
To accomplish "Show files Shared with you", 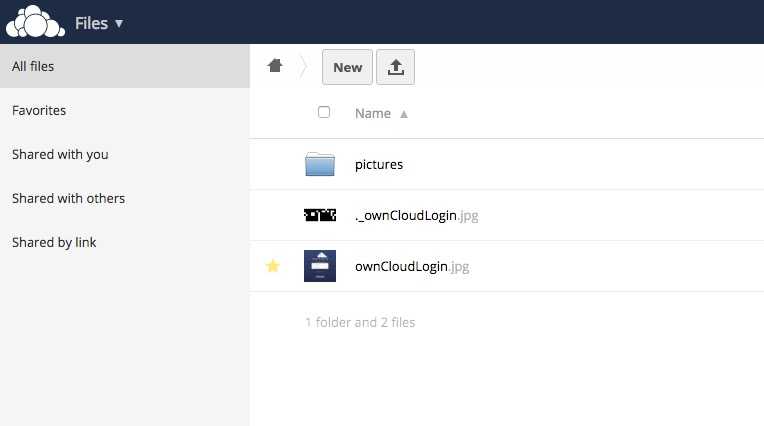I will point(60,155).
